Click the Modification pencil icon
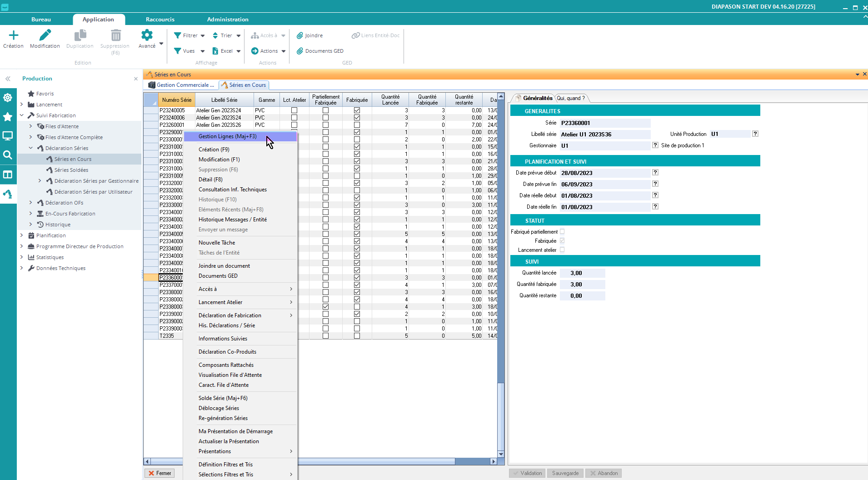This screenshot has width=868, height=480. 45,35
